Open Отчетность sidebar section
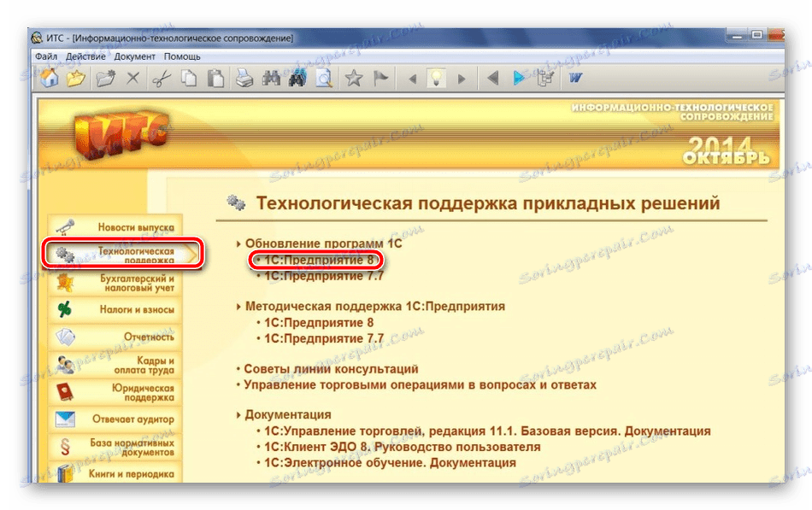 [115, 337]
